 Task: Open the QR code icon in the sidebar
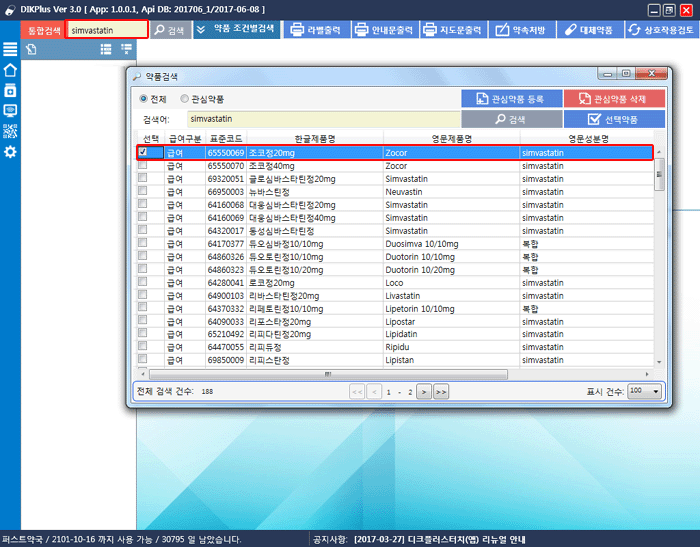(10, 131)
